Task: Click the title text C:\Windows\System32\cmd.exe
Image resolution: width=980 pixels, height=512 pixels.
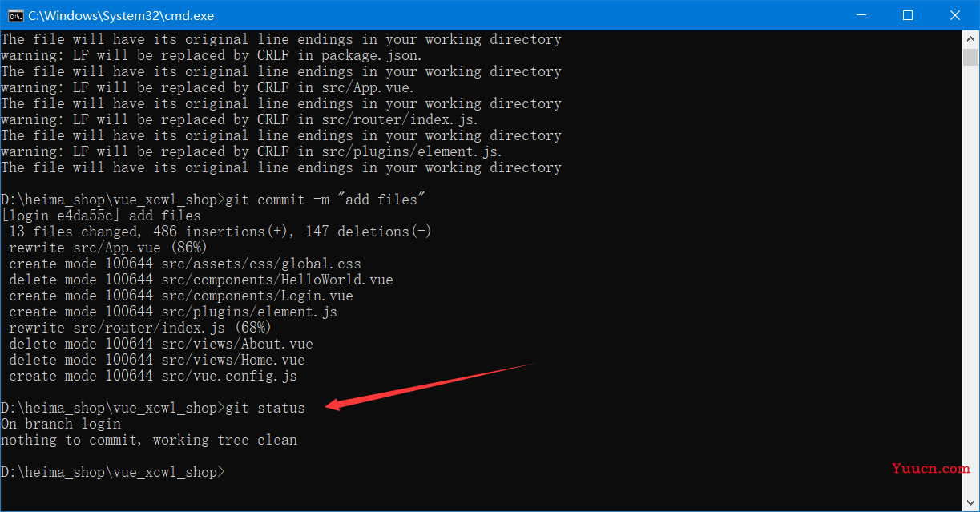Action: (x=121, y=15)
